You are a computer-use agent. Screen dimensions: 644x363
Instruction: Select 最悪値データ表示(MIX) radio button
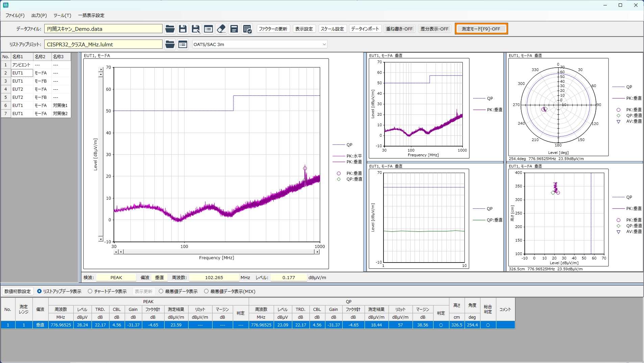pyautogui.click(x=206, y=291)
